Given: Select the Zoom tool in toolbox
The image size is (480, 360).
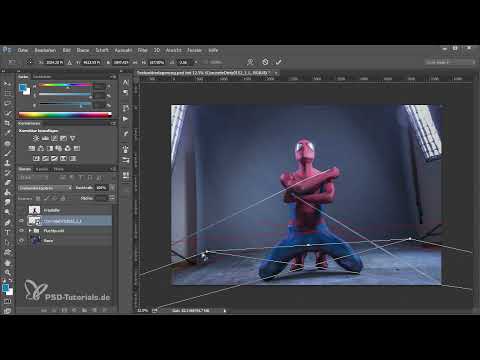Looking at the screenshot, I should coord(7,272).
